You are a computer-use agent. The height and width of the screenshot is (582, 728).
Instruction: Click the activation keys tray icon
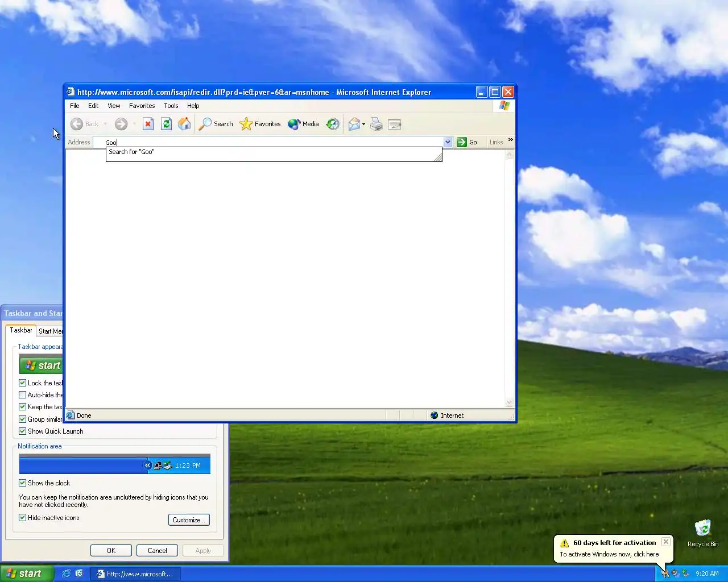[665, 573]
